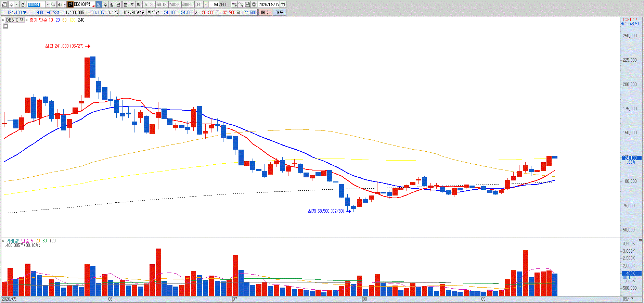Close the volume panel with the X icon
Screen dimensions: 644x303
pos(640,240)
